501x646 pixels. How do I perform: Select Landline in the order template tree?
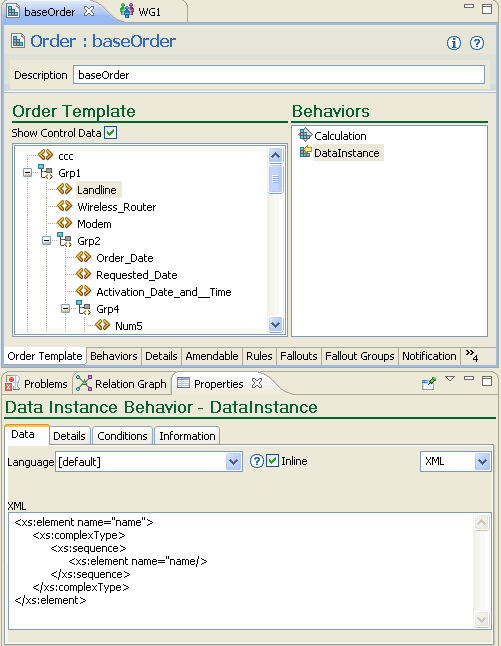click(97, 190)
